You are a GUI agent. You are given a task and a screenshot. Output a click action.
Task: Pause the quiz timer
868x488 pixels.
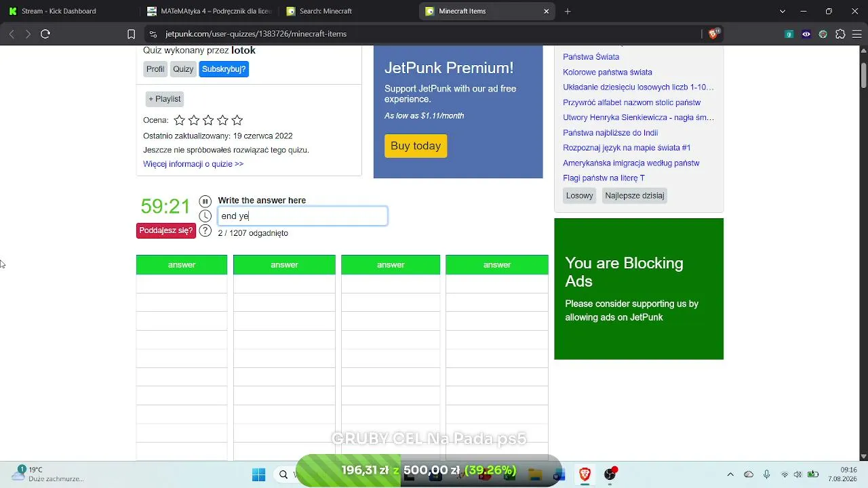tap(205, 201)
